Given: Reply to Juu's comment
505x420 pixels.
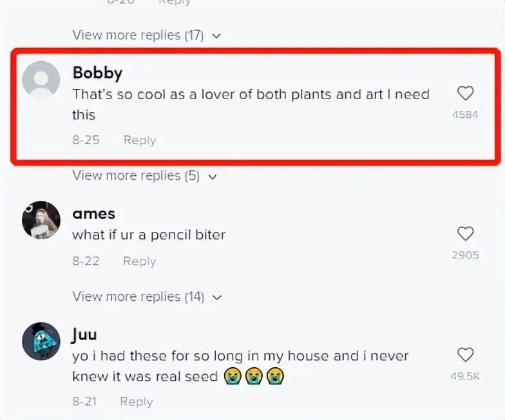Looking at the screenshot, I should click(x=137, y=401).
